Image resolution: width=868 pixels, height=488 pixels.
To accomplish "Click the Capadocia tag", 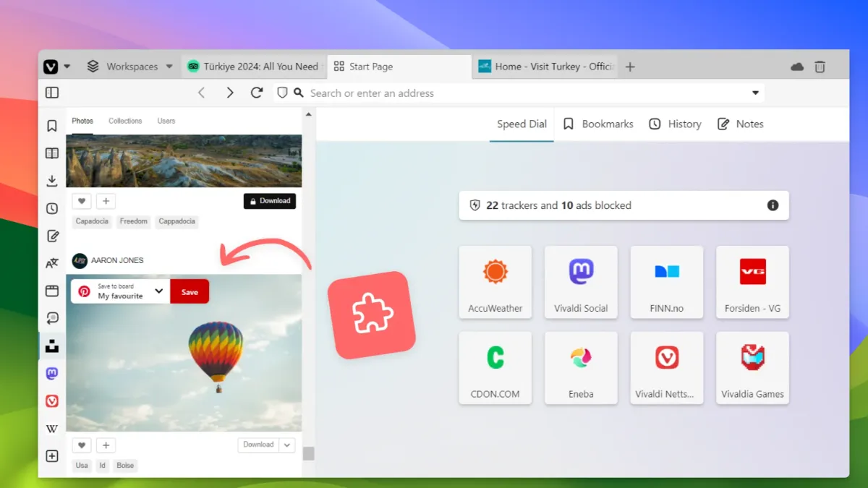I will click(x=93, y=221).
